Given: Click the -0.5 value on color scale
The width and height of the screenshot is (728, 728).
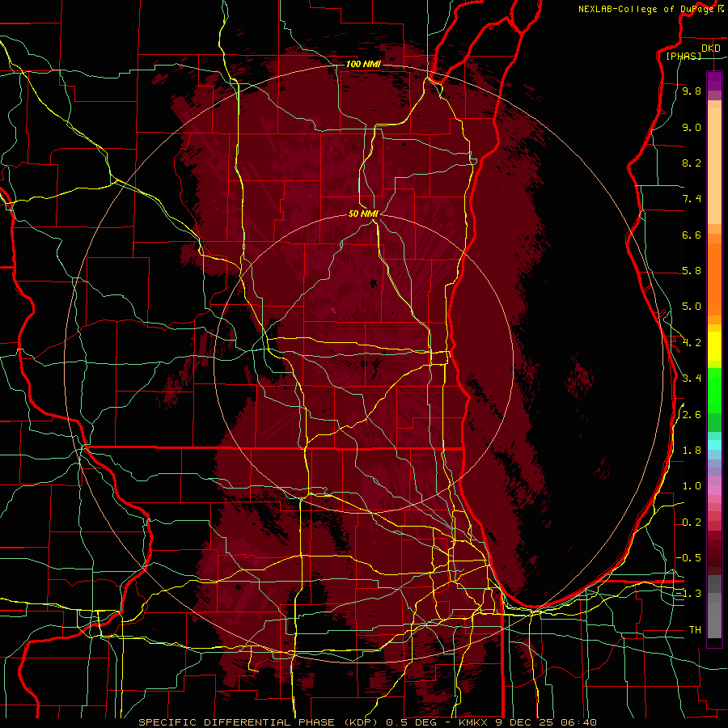Looking at the screenshot, I should (688, 558).
